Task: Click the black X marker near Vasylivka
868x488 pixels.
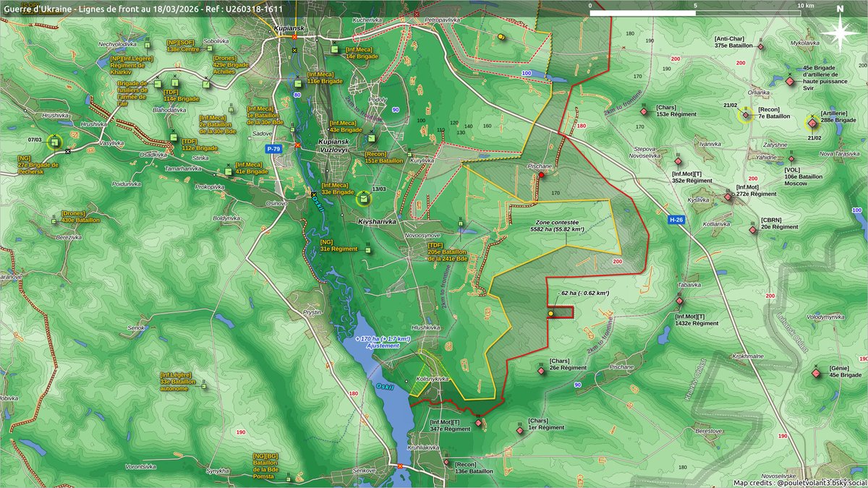Action: click(67, 151)
